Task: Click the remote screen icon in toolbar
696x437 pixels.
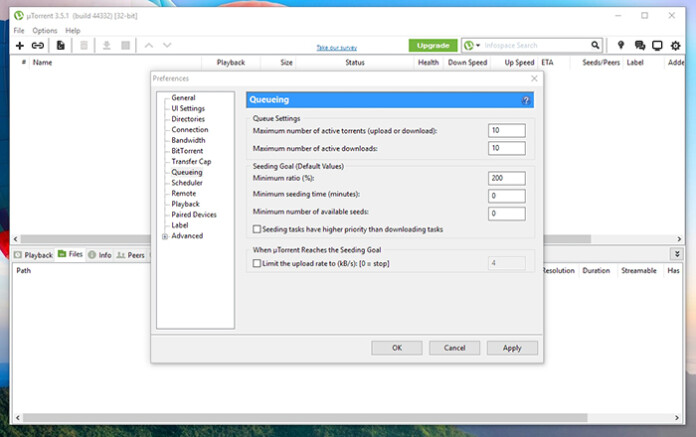Action: pyautogui.click(x=657, y=45)
